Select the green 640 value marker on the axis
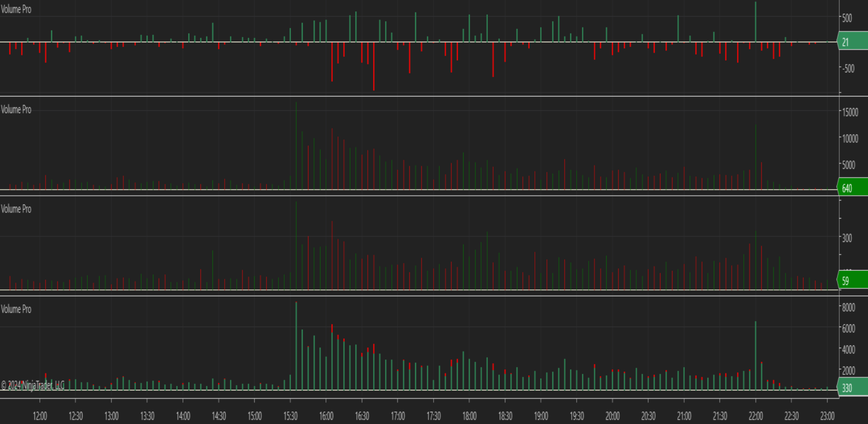Viewport: 868px width, 424px height. tap(848, 188)
